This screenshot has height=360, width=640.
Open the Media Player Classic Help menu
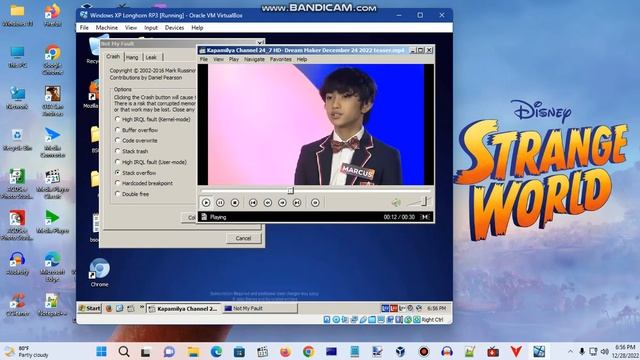[x=302, y=59]
